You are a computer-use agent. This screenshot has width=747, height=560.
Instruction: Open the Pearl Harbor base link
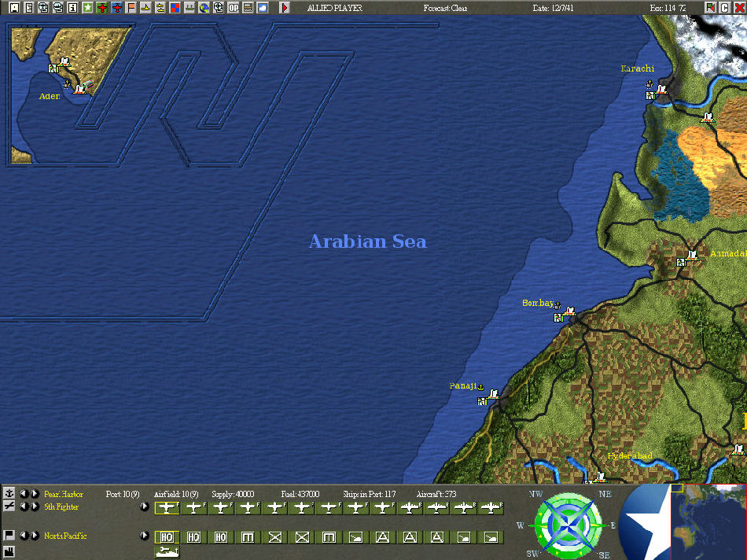tap(64, 494)
